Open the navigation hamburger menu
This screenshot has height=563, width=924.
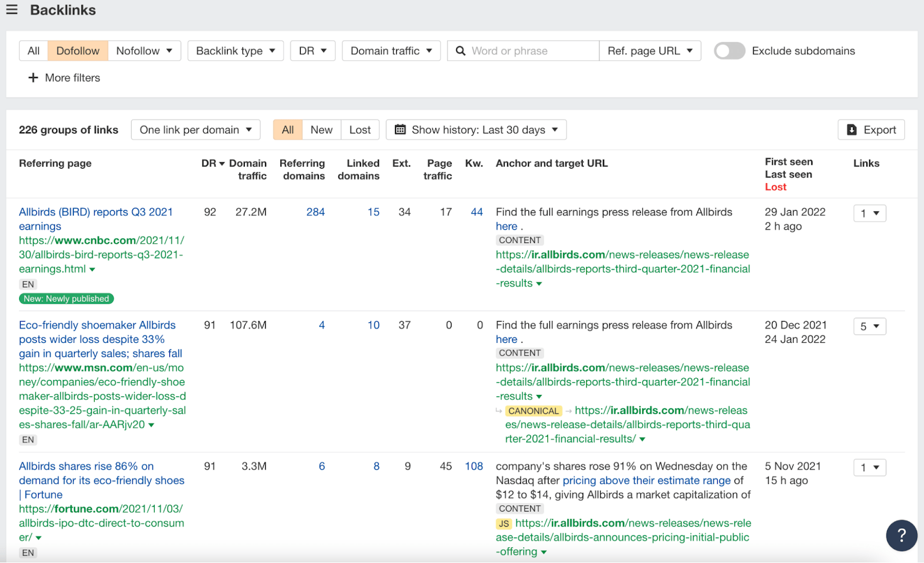[x=12, y=9]
